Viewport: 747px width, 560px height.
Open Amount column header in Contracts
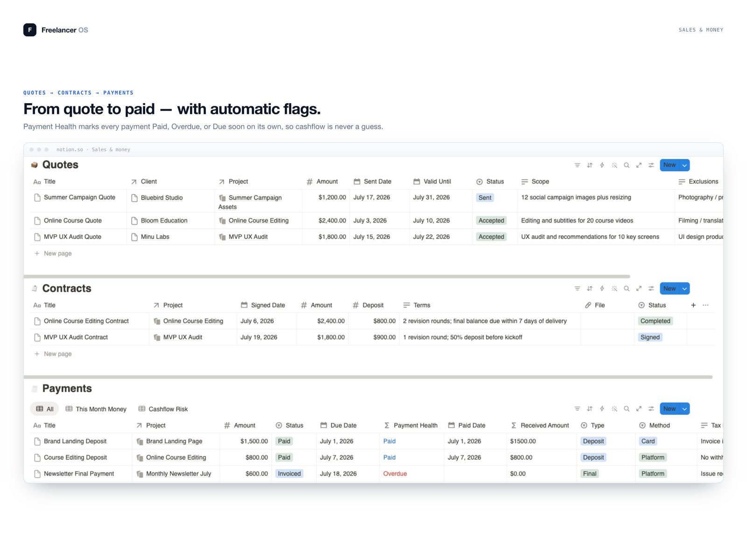click(x=317, y=305)
